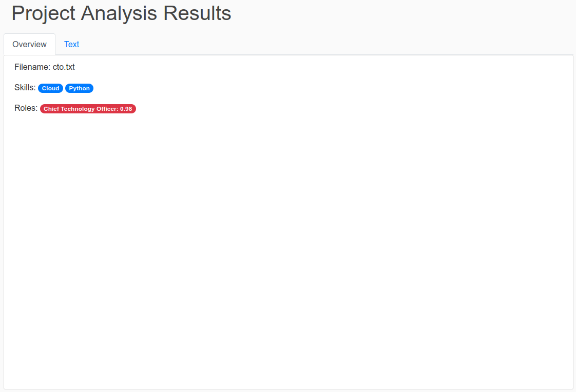Switch to the Text tab
This screenshot has width=576, height=392.
point(72,45)
